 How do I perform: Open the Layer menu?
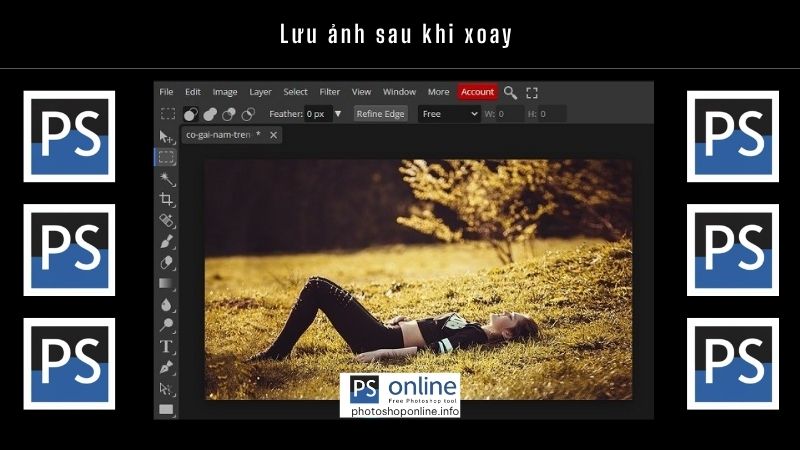(260, 92)
